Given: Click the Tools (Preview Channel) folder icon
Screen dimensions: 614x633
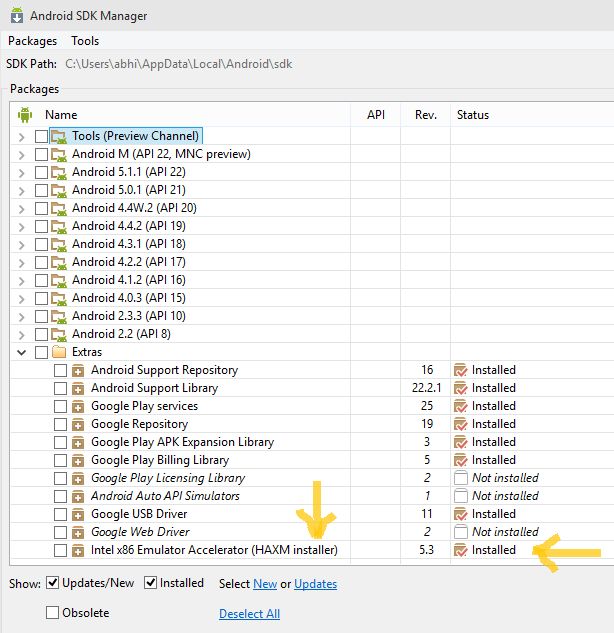Looking at the screenshot, I should click(x=59, y=136).
